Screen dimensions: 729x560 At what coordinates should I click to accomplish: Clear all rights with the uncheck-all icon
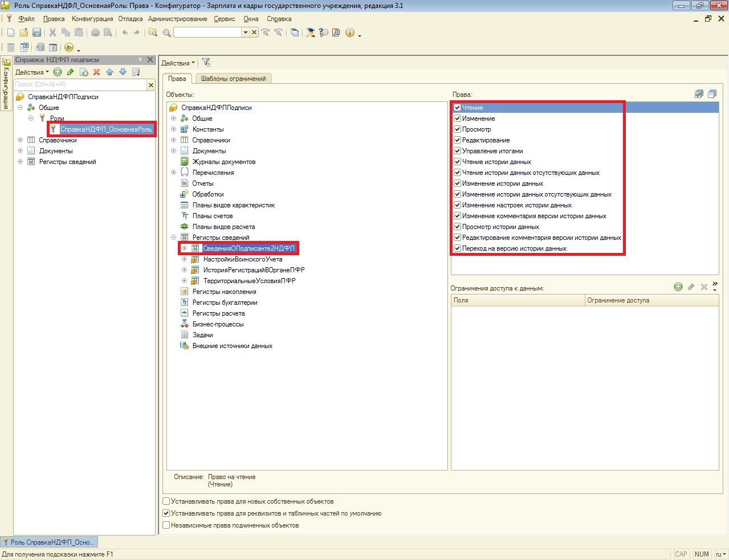click(712, 94)
